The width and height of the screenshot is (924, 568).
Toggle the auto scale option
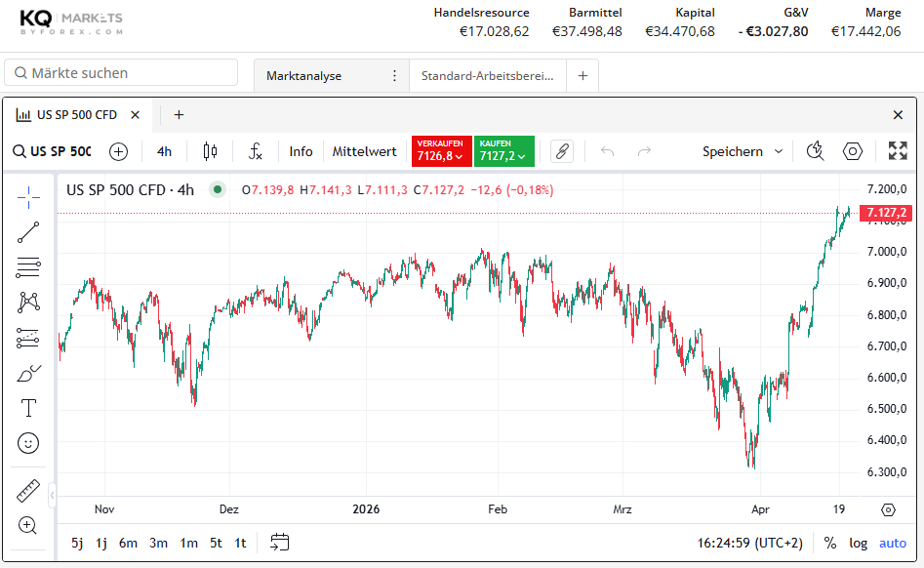pos(892,543)
